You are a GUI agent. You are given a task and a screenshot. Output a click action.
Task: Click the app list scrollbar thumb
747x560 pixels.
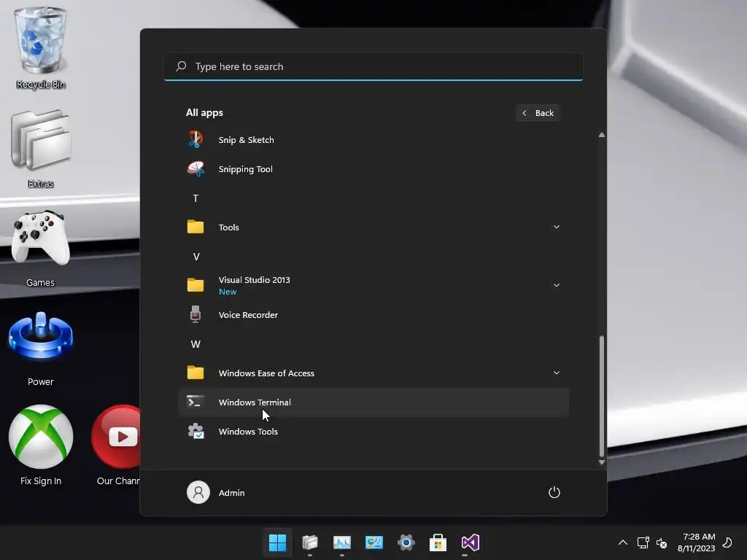point(602,396)
